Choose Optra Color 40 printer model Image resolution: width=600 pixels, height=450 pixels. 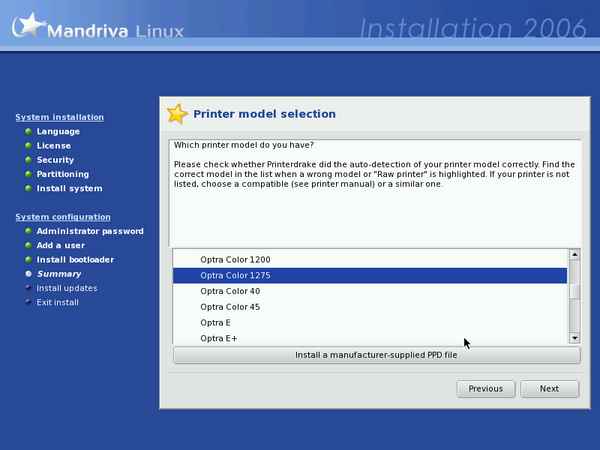coord(370,291)
